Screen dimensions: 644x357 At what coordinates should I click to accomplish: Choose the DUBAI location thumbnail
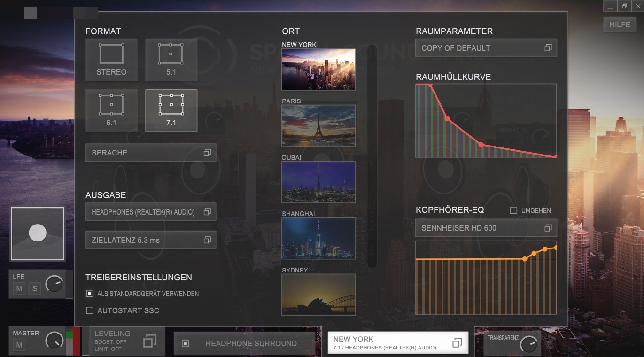pos(318,182)
